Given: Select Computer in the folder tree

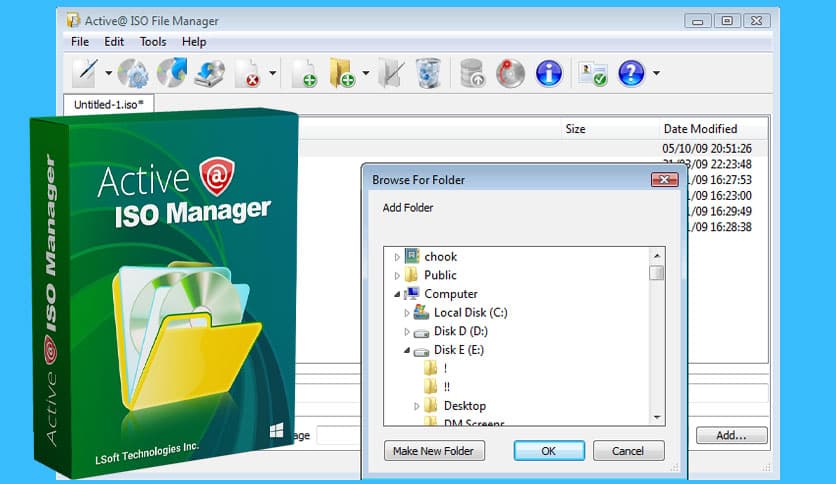Looking at the screenshot, I should [451, 294].
